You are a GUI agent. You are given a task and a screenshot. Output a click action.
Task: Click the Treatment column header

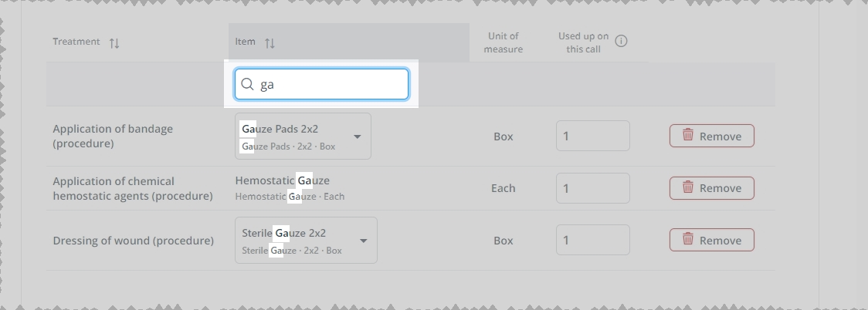(x=76, y=42)
